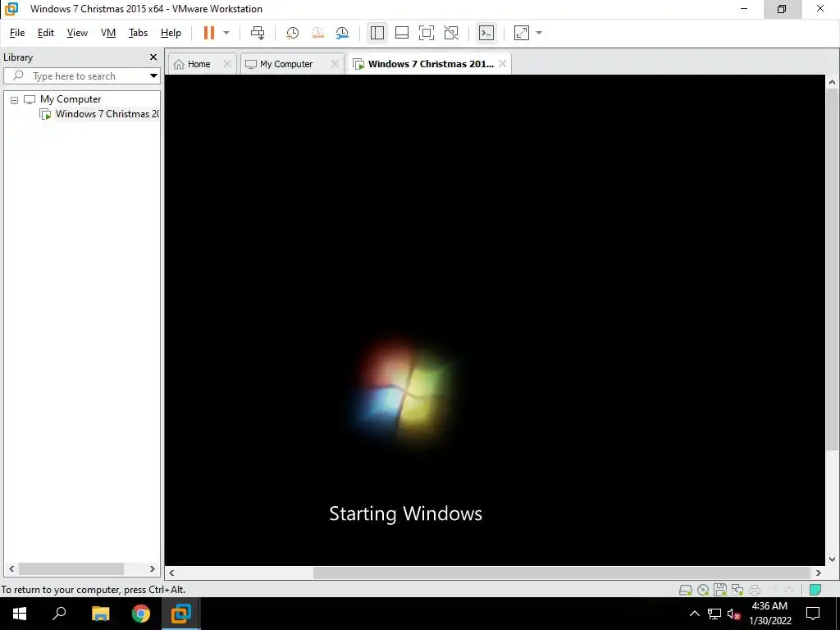Click the VM view scroll up arrow
Image resolution: width=840 pixels, height=630 pixels.
[832, 83]
